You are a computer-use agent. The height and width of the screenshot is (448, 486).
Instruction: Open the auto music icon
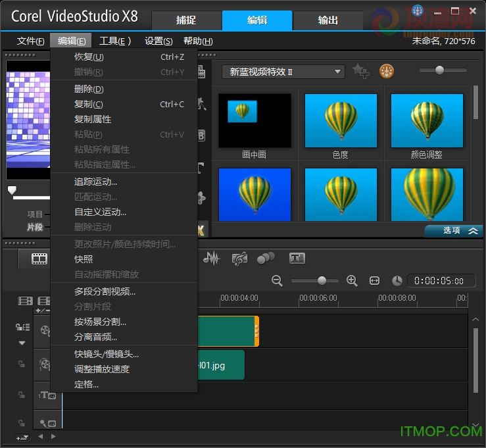click(239, 259)
